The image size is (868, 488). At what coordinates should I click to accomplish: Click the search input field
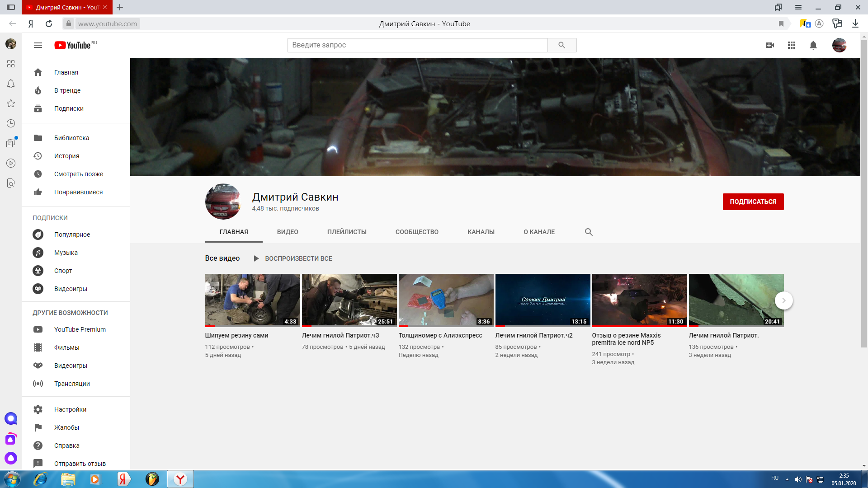[x=417, y=45]
